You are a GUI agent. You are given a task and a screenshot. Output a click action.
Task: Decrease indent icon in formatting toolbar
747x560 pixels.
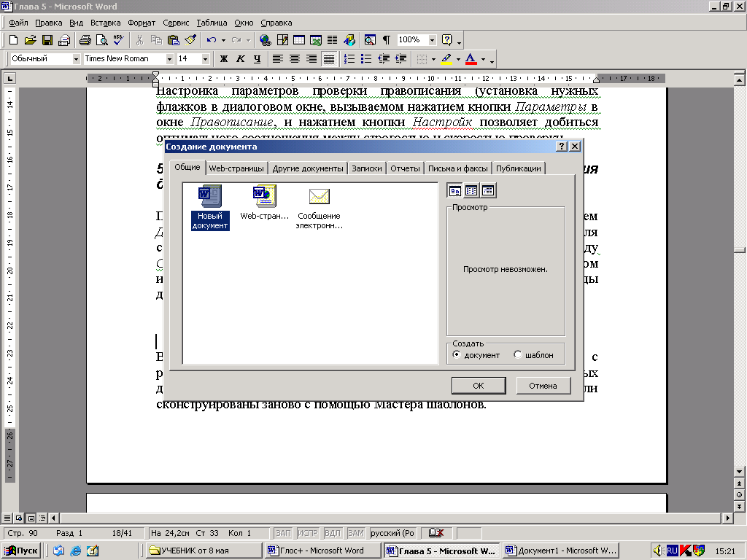click(384, 58)
